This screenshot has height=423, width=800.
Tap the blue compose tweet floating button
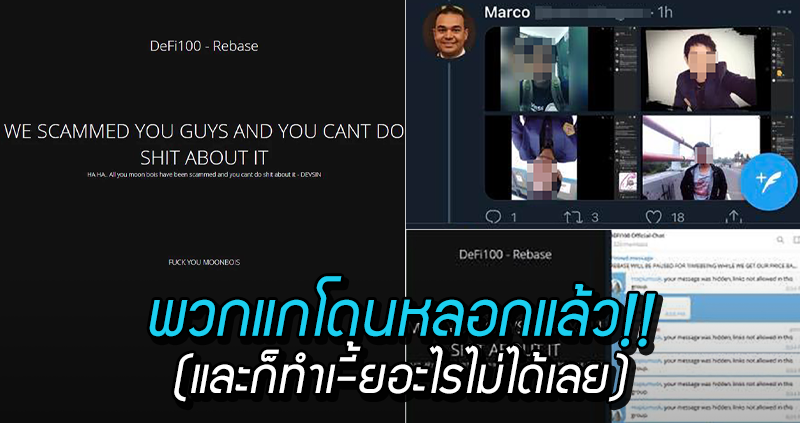(768, 182)
